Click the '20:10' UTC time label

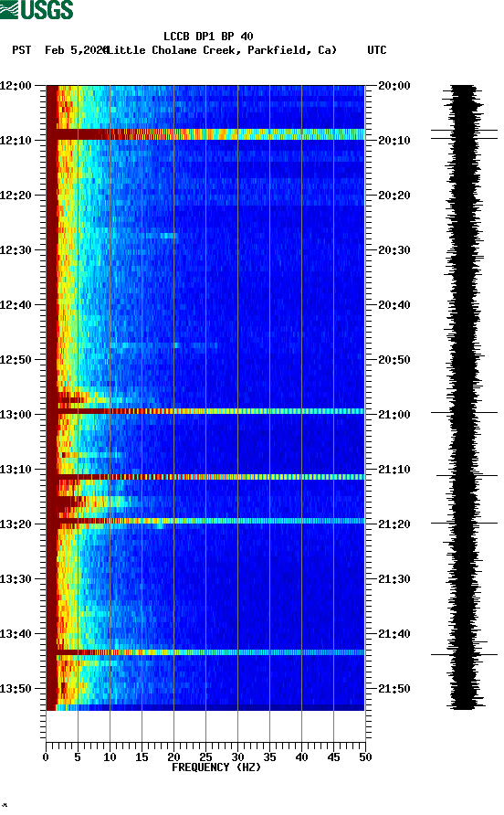394,141
